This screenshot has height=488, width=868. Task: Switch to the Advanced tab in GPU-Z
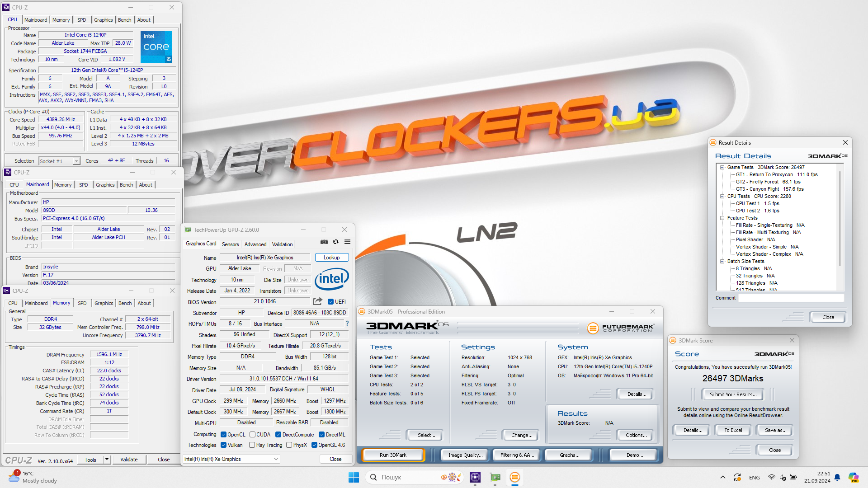[x=255, y=244]
